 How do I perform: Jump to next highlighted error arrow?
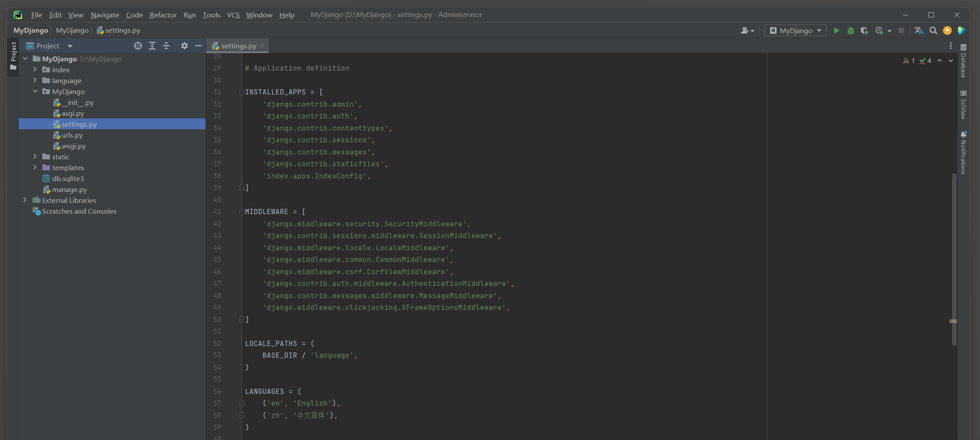951,60
